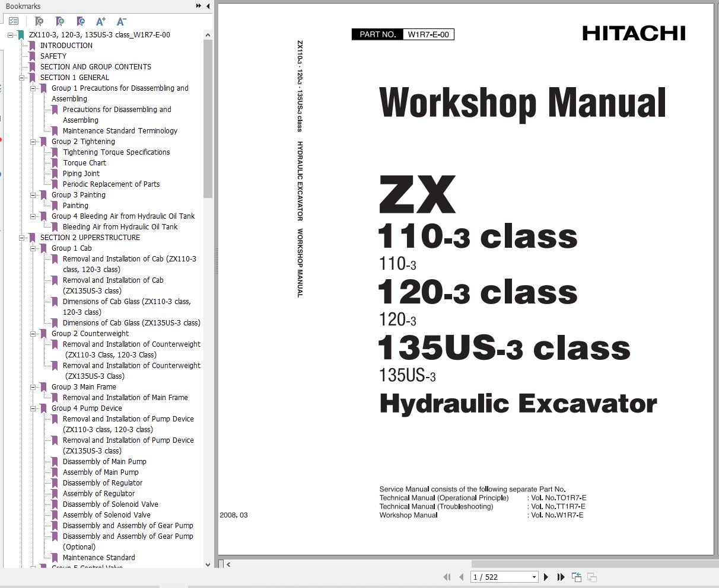
Task: Open the bookmarks options menu icon
Action: point(13,21)
